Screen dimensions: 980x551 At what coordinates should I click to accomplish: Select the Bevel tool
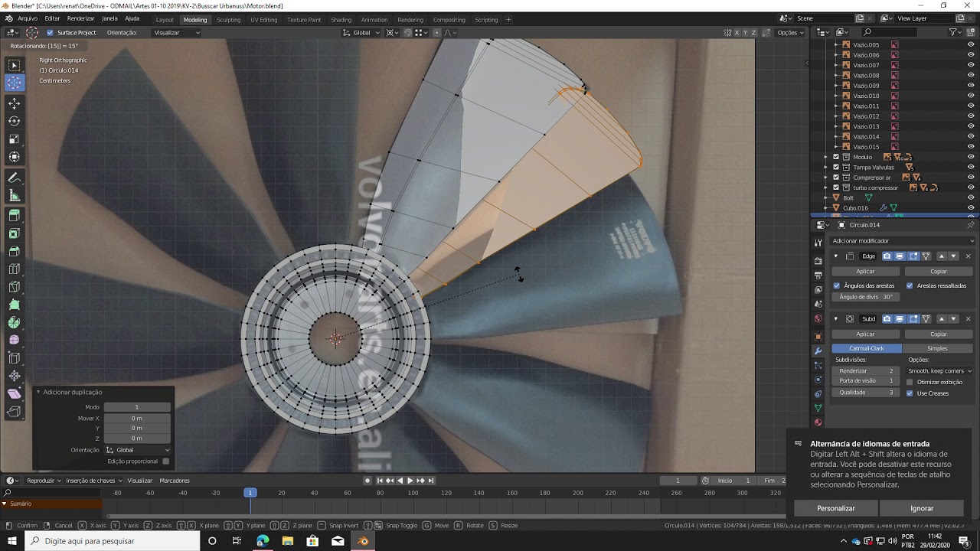tap(15, 251)
